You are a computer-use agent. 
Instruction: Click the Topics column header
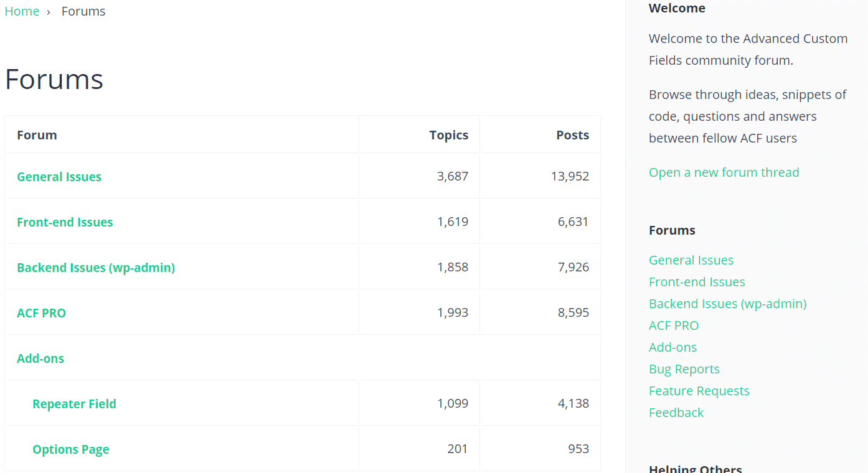coord(449,134)
